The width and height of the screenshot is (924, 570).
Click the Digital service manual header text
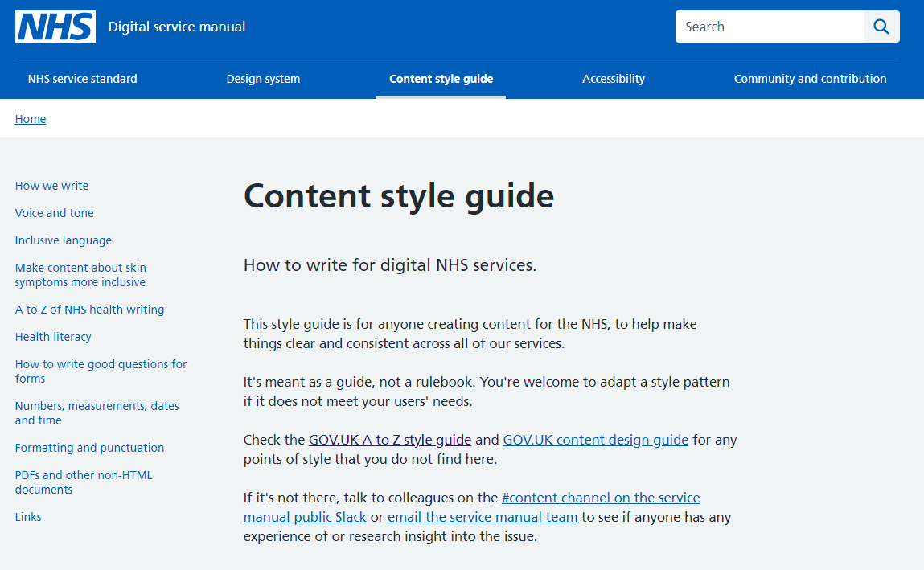(x=177, y=27)
